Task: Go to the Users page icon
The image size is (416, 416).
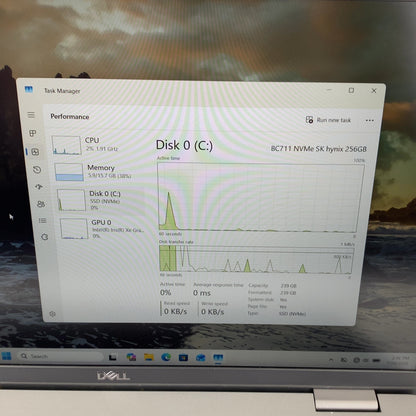Action: [41, 204]
